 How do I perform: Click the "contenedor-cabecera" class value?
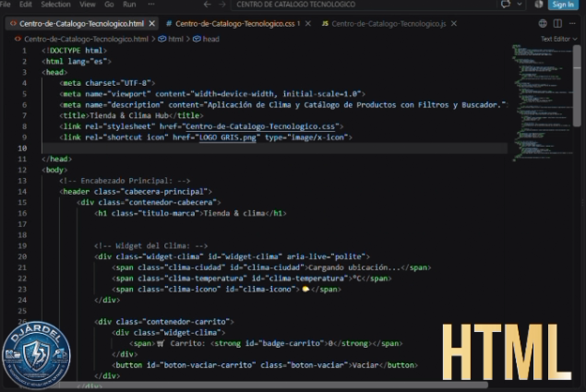[171, 202]
